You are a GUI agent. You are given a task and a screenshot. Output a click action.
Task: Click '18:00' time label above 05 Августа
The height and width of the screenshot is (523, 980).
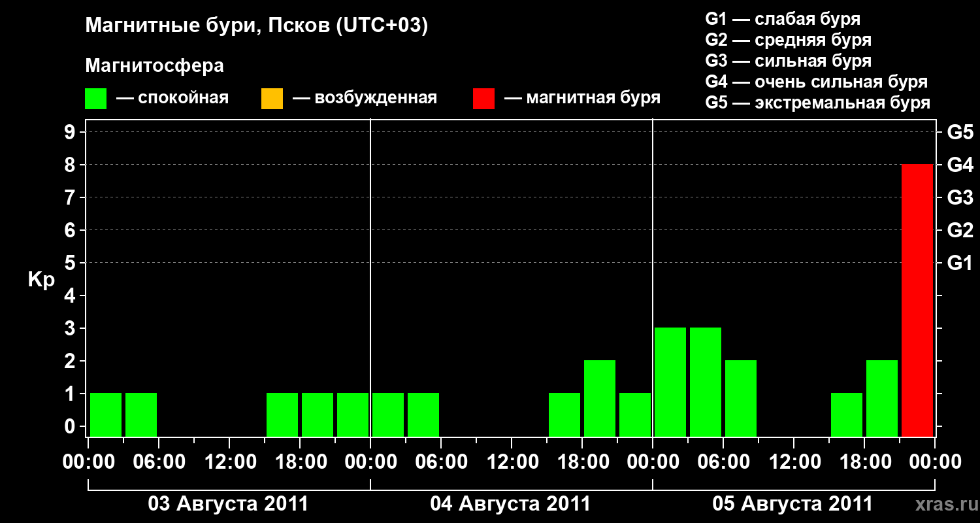point(864,462)
